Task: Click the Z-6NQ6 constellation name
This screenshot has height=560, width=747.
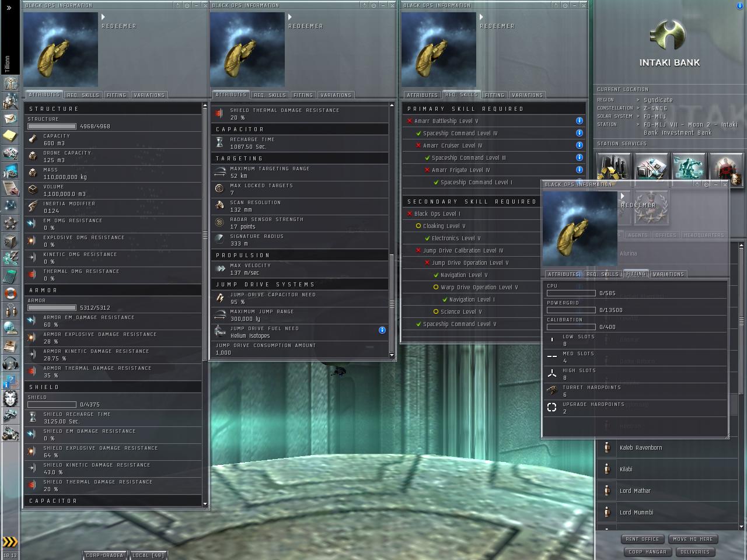Action: (655, 108)
